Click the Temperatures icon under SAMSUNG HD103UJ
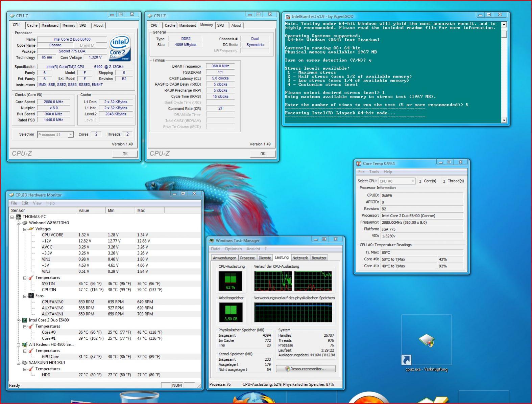Screen dimensions: 532x404 click(31, 369)
